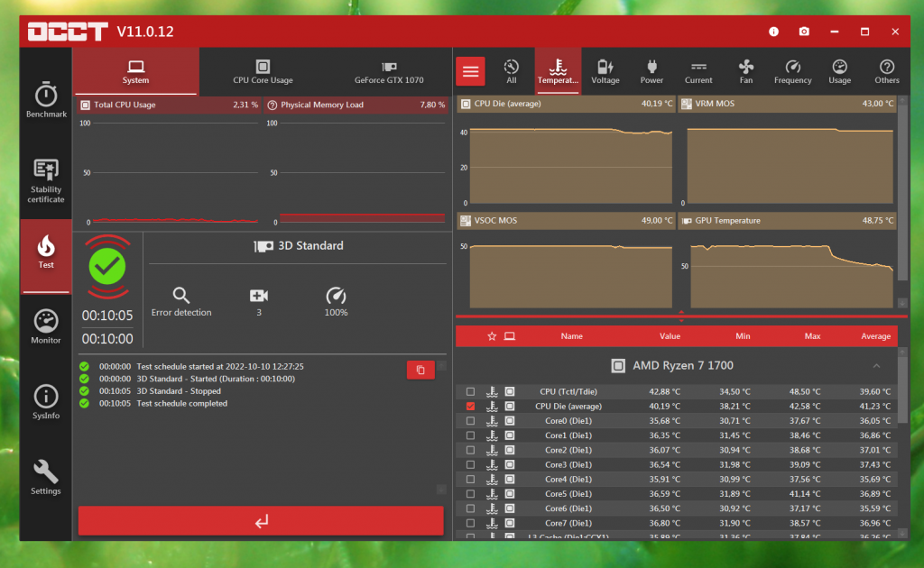924x568 pixels.
Task: Sort by the Average column header
Action: tap(875, 336)
